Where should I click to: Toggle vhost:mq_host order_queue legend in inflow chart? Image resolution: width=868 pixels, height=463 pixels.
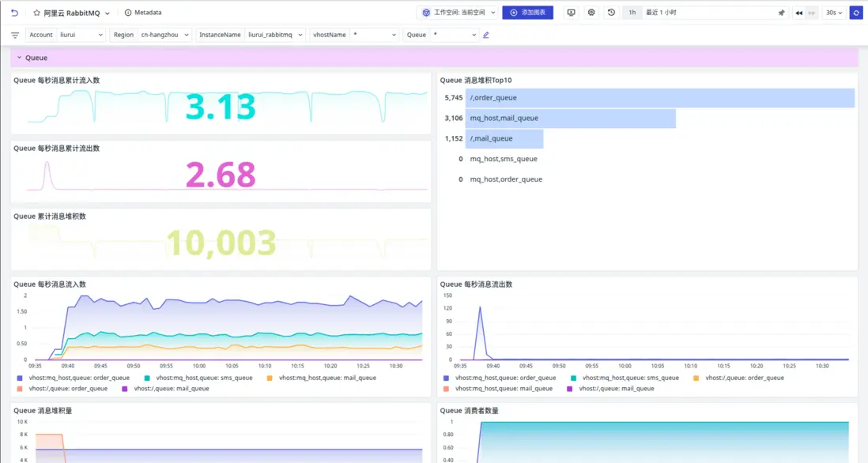tap(73, 378)
